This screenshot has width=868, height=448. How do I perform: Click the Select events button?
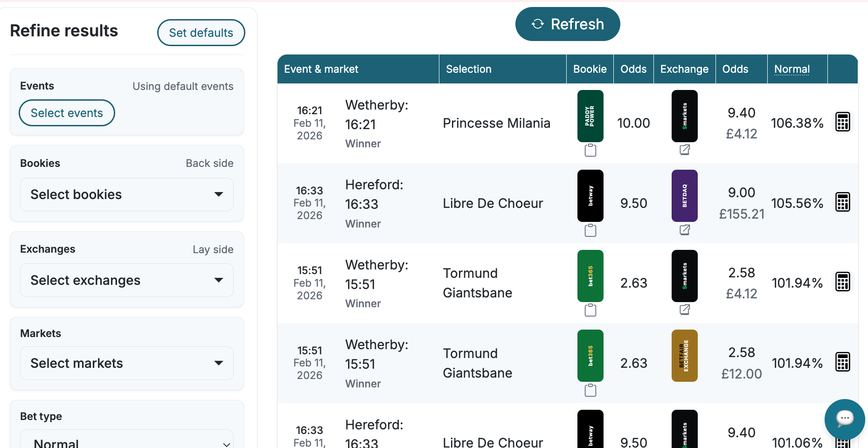pyautogui.click(x=67, y=113)
